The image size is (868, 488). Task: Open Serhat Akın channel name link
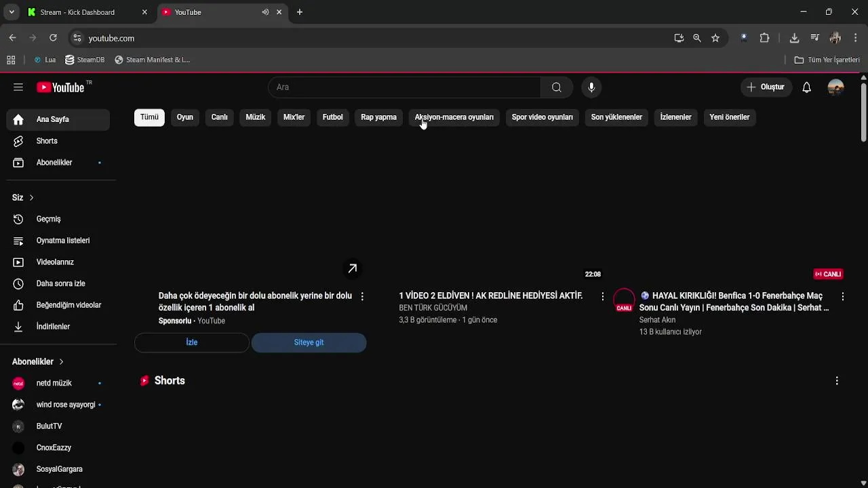657,320
